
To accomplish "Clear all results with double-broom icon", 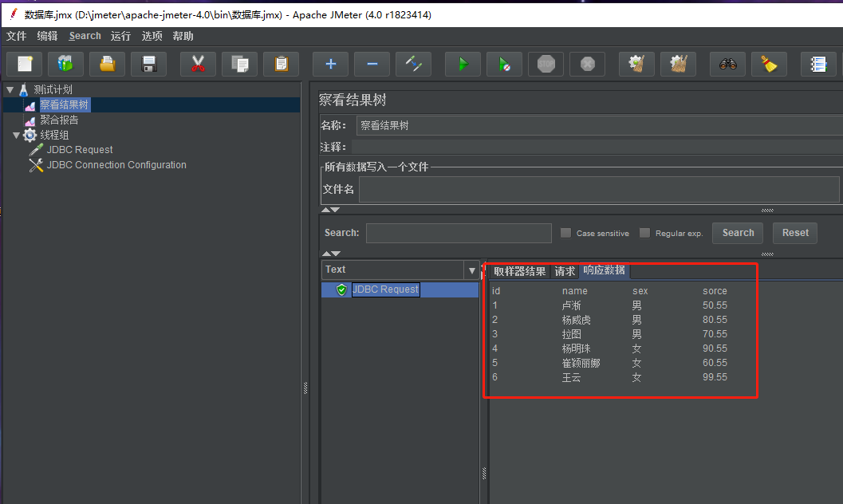I will [x=678, y=64].
